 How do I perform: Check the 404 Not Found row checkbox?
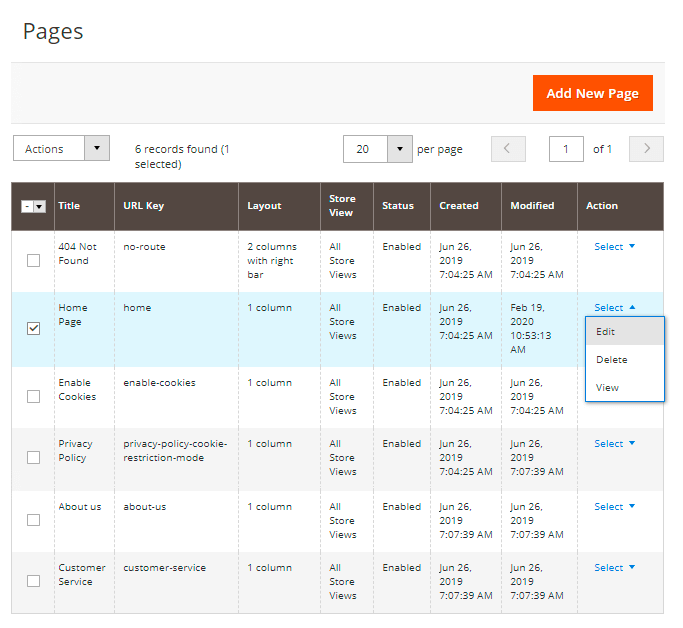click(33, 260)
